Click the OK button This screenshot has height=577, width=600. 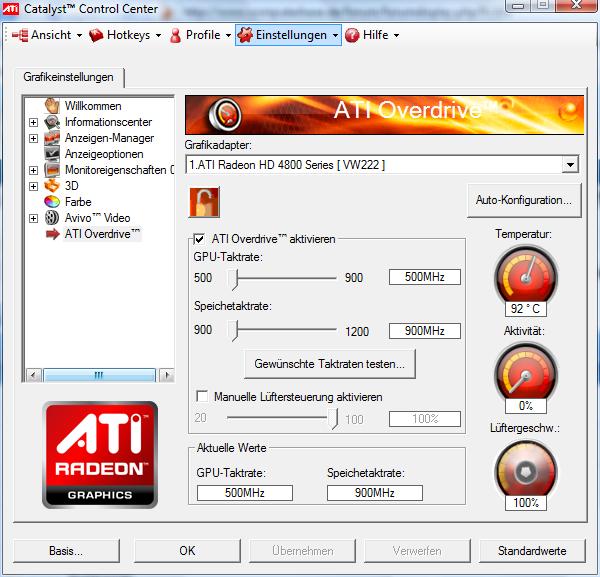coord(187,551)
